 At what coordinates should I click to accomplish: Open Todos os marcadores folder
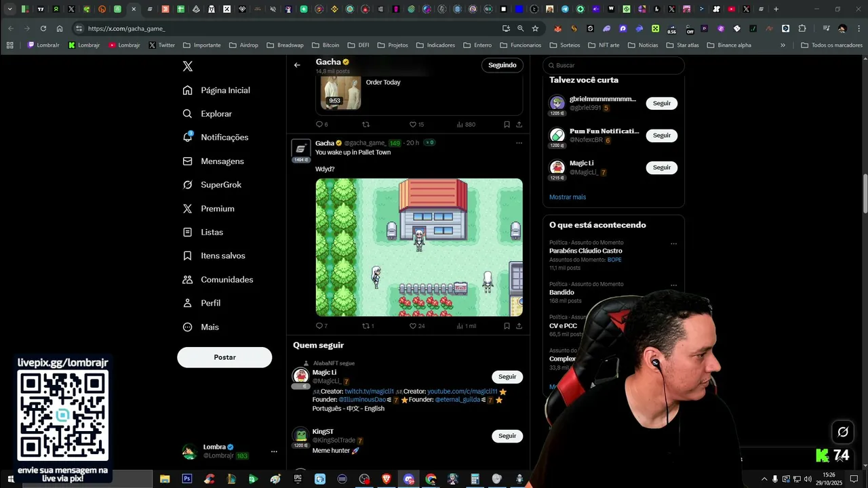pyautogui.click(x=831, y=45)
